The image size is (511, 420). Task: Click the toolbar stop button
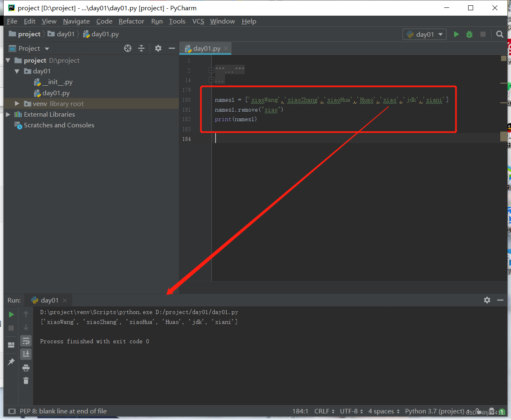[483, 34]
